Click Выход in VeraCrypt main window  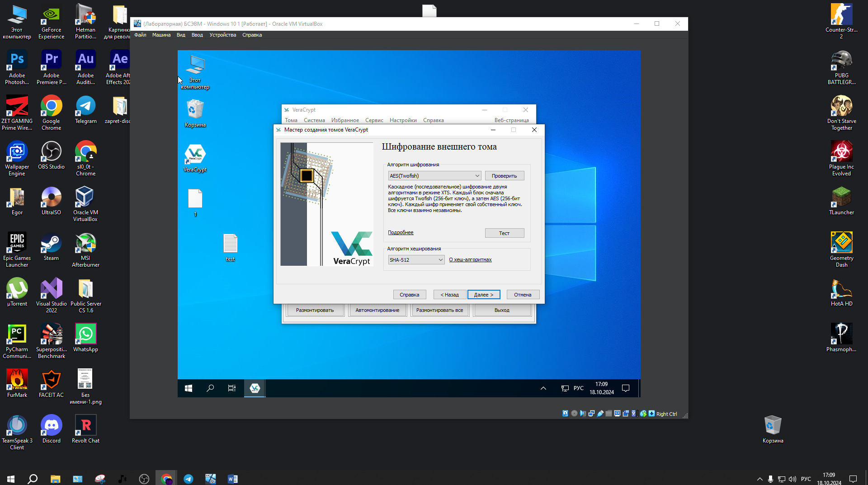point(502,310)
